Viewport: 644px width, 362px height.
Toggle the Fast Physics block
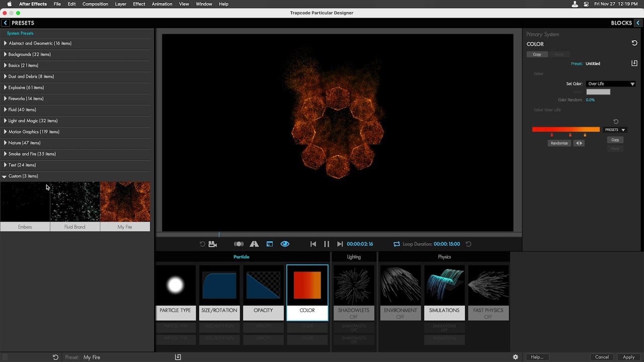pos(488,293)
